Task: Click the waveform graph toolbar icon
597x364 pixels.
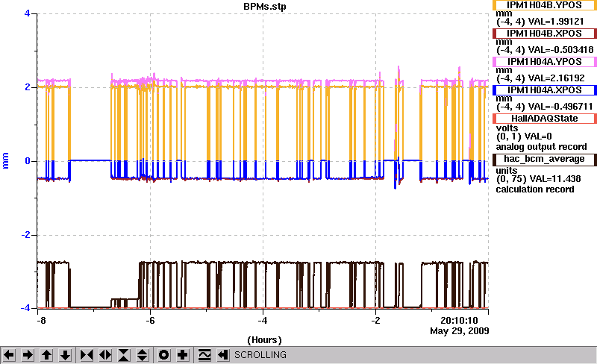Action: pyautogui.click(x=204, y=355)
